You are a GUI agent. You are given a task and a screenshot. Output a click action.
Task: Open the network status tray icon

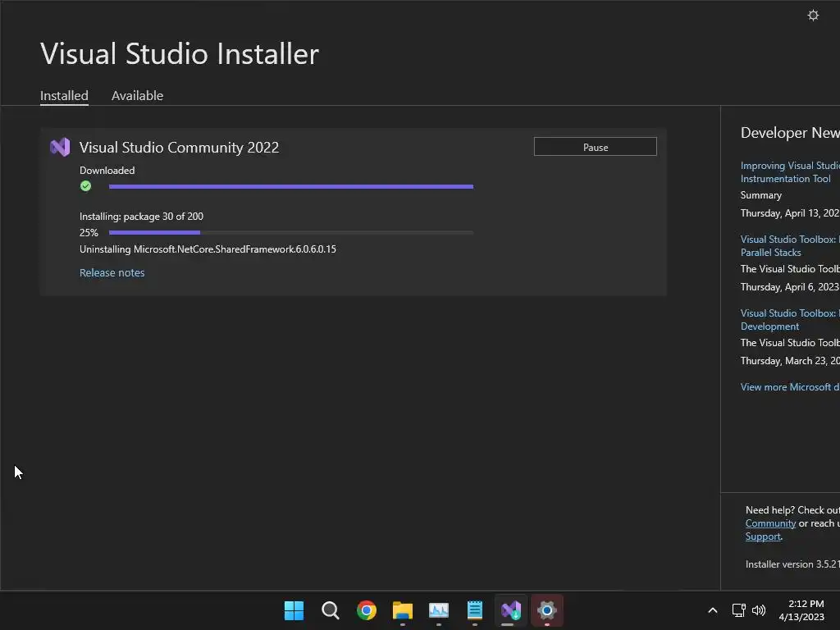[739, 610]
